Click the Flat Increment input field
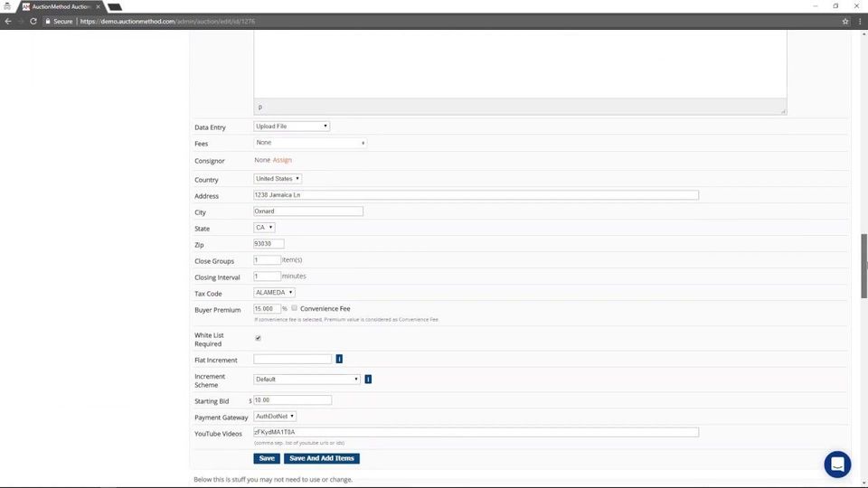Image resolution: width=868 pixels, height=488 pixels. tap(292, 359)
